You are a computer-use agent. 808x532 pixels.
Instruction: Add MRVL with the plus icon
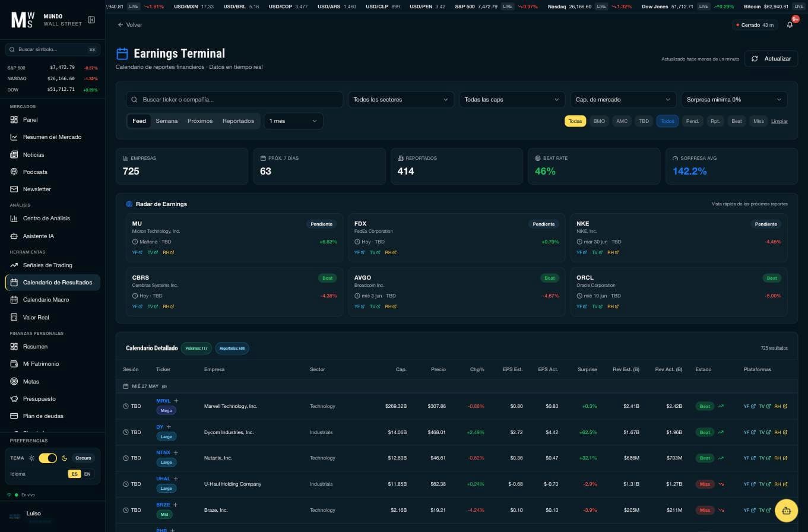coord(176,401)
